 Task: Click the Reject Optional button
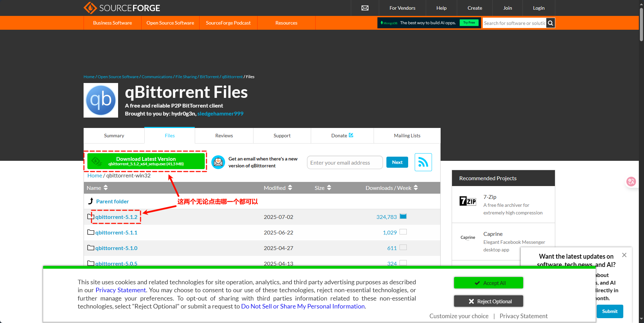click(x=488, y=301)
